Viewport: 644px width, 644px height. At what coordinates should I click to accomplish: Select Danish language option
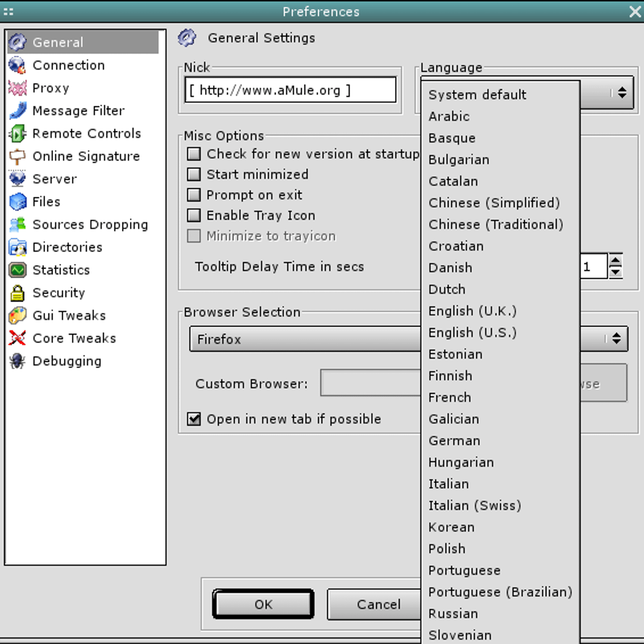click(500, 268)
